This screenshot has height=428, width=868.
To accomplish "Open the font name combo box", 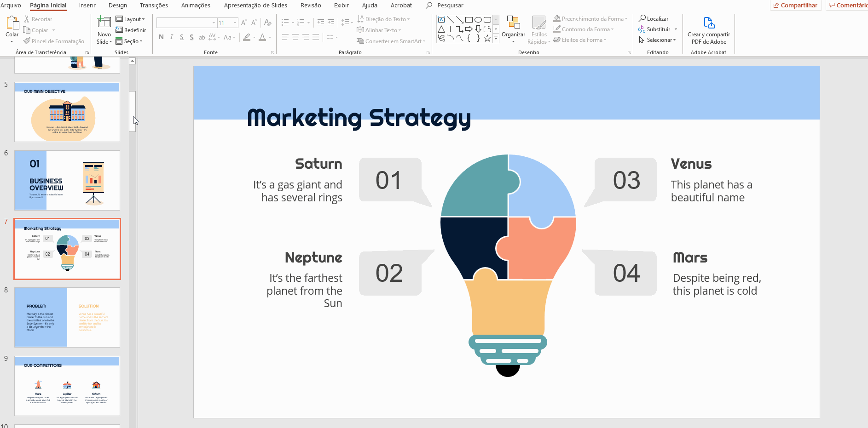I will (186, 23).
